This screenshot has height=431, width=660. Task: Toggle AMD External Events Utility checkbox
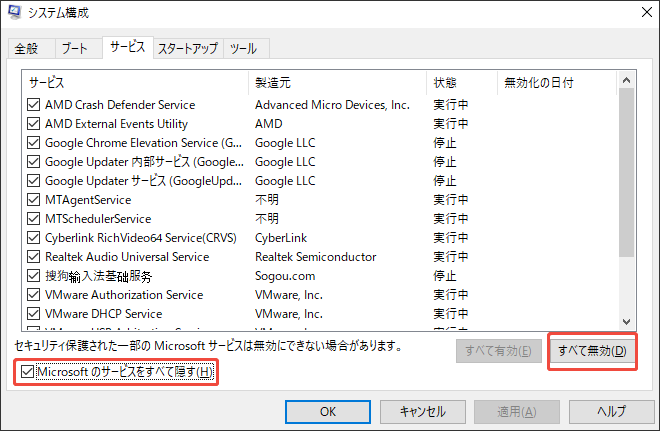[x=33, y=123]
